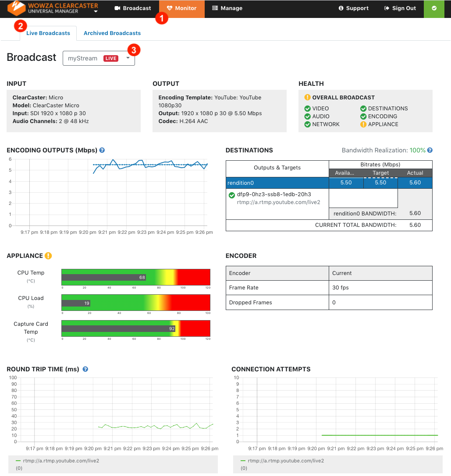Click the Round Trip Time help icon

point(85,369)
